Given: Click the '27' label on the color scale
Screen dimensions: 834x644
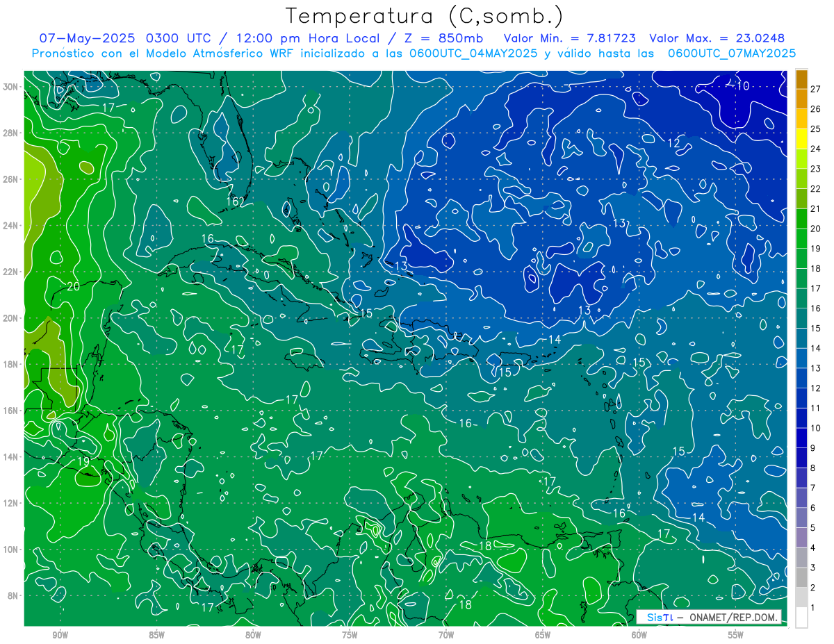Looking at the screenshot, I should (815, 89).
